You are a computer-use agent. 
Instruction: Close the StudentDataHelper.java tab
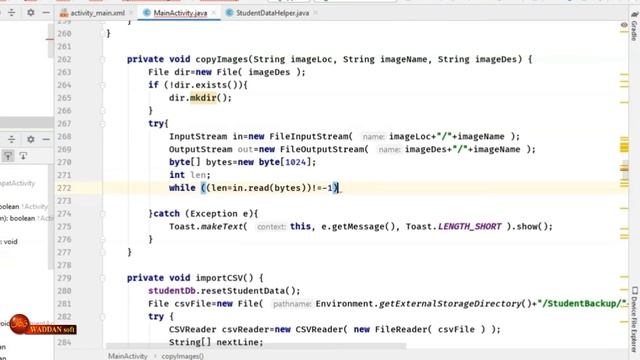[315, 13]
